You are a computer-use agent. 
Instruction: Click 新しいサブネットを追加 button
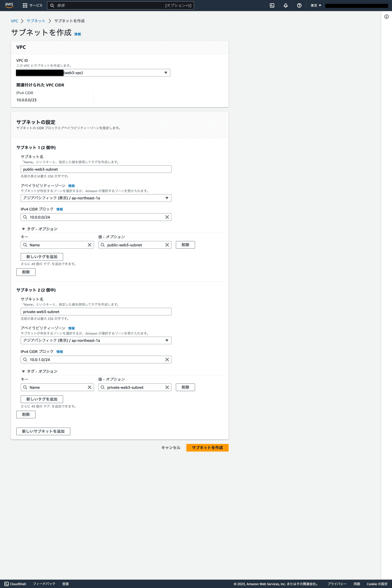[x=43, y=431]
